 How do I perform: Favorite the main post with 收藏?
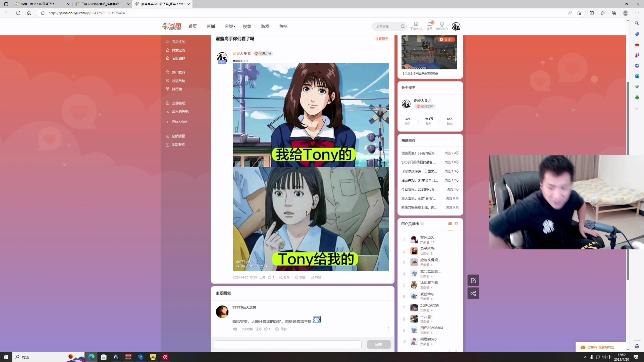point(300,277)
